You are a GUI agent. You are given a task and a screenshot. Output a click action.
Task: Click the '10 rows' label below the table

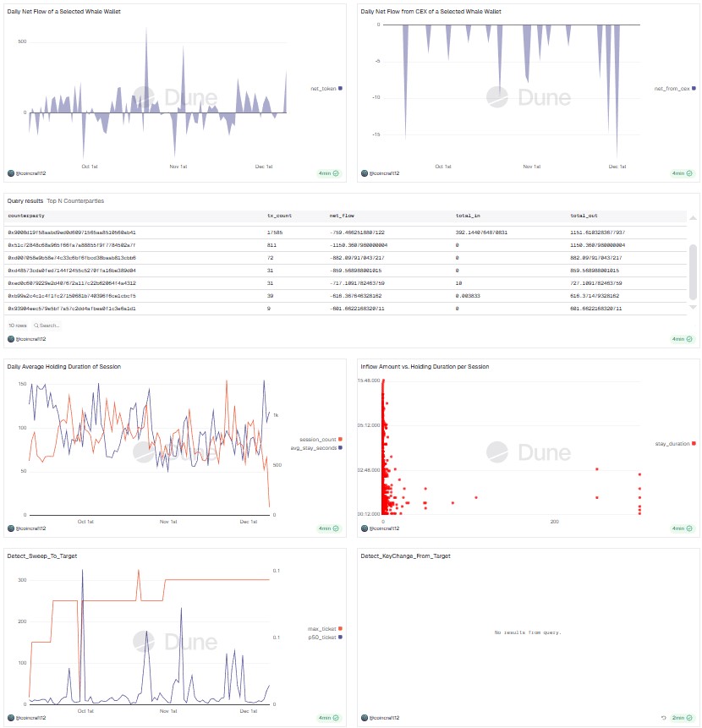pos(18,326)
